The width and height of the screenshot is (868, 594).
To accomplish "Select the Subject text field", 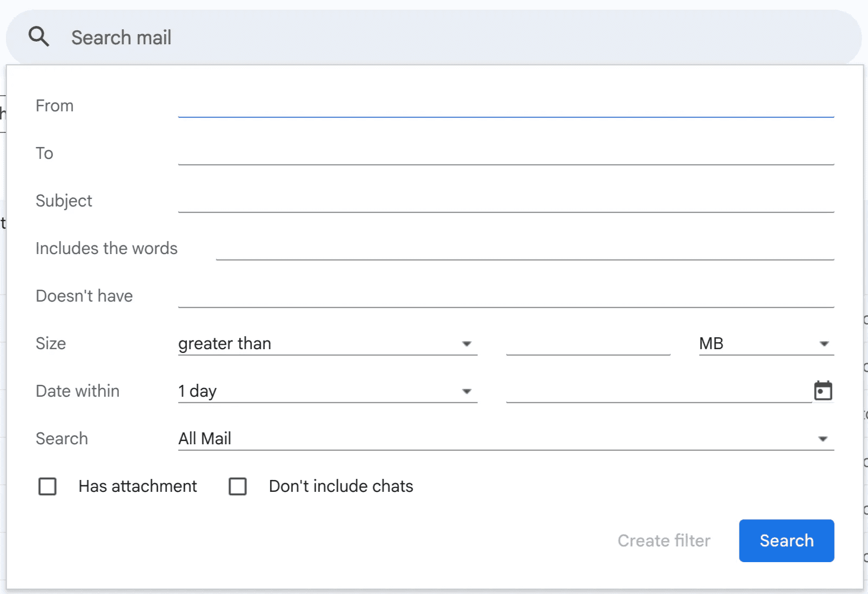I will pos(505,201).
